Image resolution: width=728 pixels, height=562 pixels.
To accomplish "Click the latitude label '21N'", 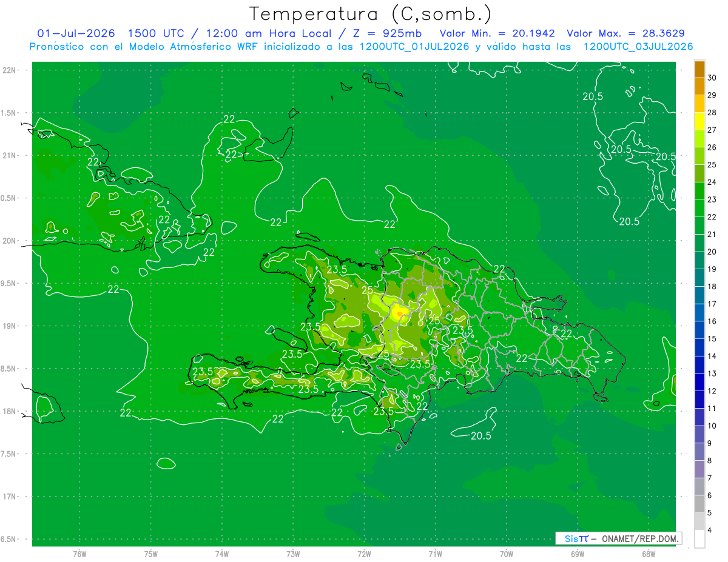I will [9, 156].
